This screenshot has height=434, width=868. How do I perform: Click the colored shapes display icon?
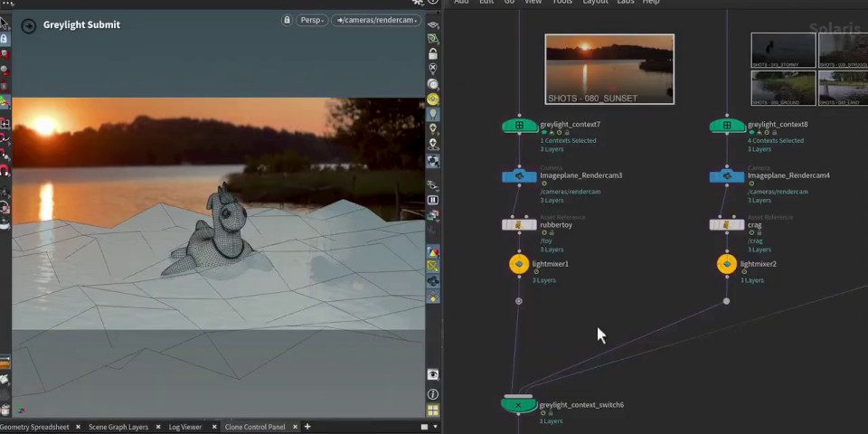click(x=433, y=251)
